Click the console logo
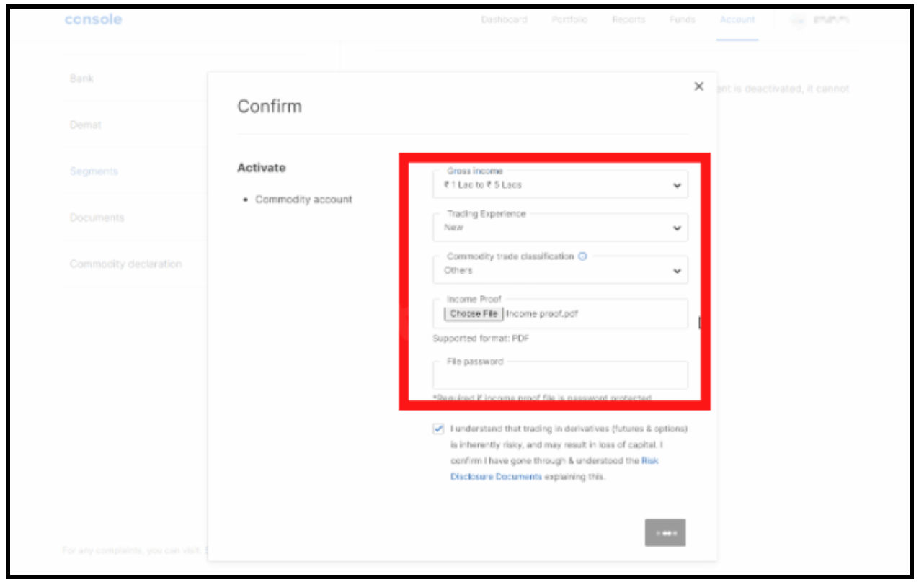Image resolution: width=924 pixels, height=582 pixels. pyautogui.click(x=93, y=19)
